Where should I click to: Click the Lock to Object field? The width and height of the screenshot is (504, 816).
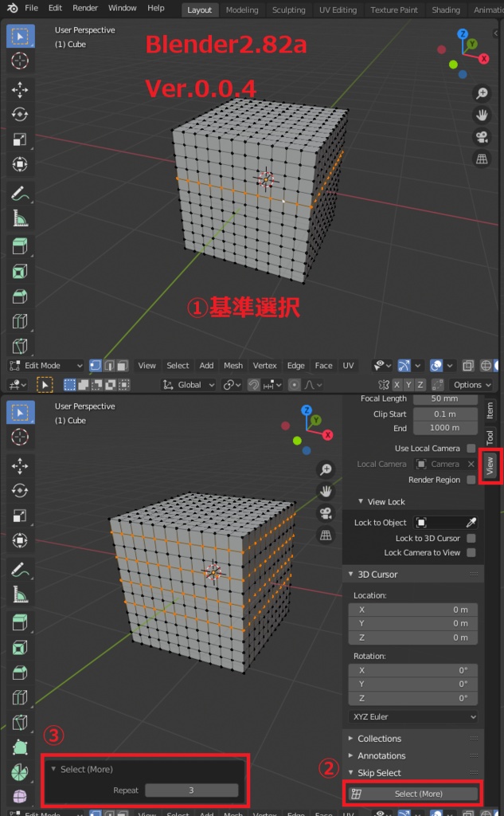[x=446, y=522]
